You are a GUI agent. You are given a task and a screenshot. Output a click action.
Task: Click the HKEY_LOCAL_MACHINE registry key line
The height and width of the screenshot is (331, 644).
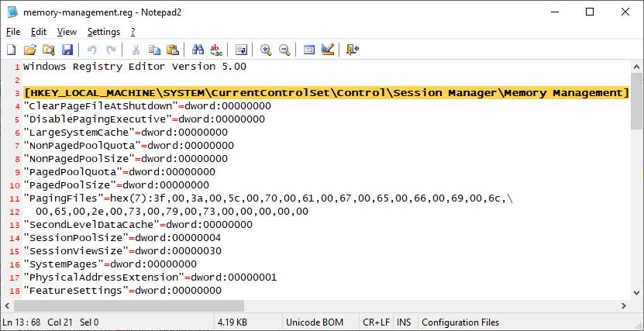click(x=325, y=94)
